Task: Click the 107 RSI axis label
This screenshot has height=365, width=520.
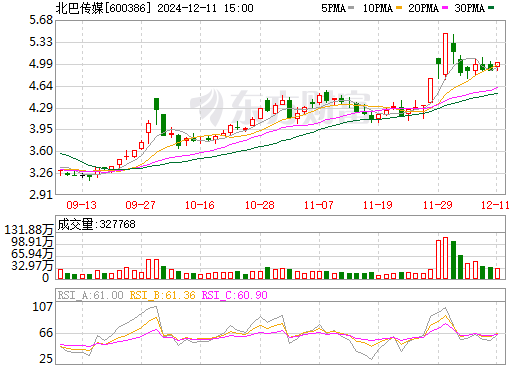Action: click(x=43, y=307)
